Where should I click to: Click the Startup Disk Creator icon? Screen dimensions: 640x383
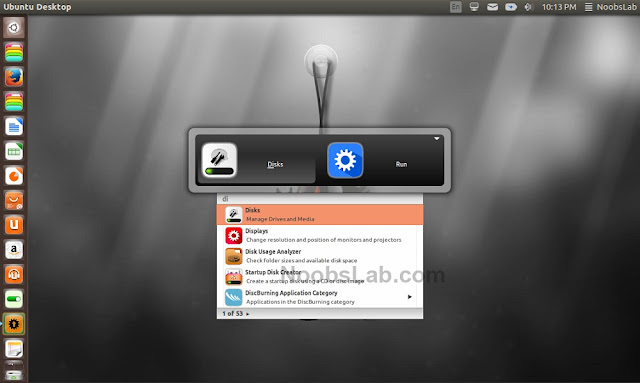coord(233,277)
